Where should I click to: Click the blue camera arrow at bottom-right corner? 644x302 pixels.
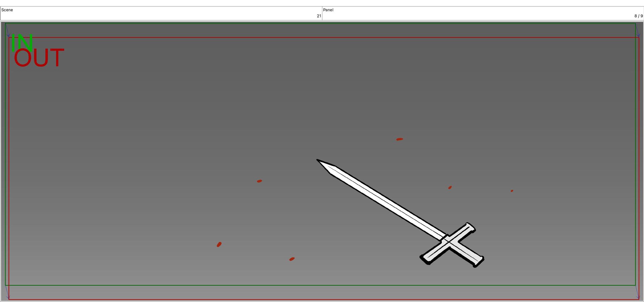tap(637, 292)
